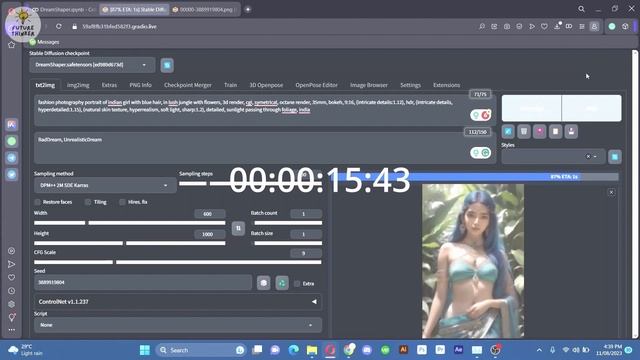Adjust the Height slider

click(x=129, y=243)
